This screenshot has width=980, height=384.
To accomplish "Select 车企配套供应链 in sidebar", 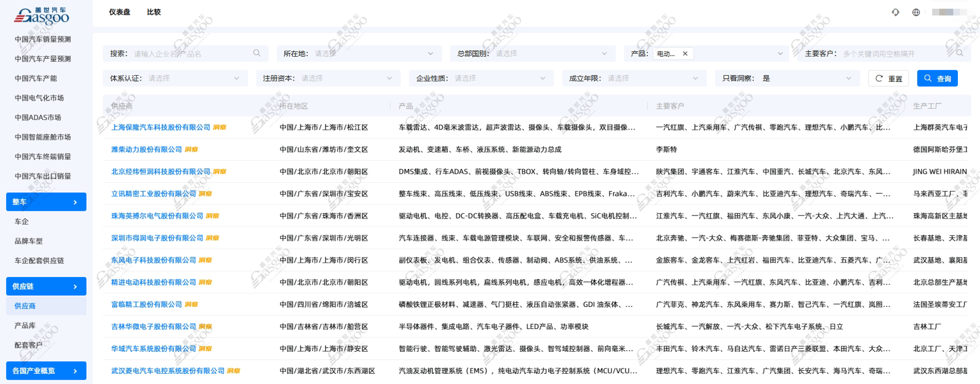I will click(x=39, y=261).
